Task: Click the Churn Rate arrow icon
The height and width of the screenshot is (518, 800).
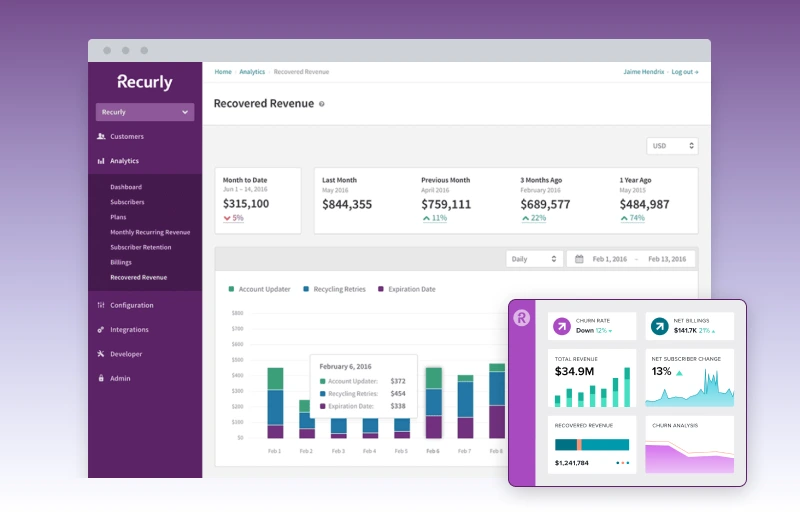Action: [x=562, y=326]
